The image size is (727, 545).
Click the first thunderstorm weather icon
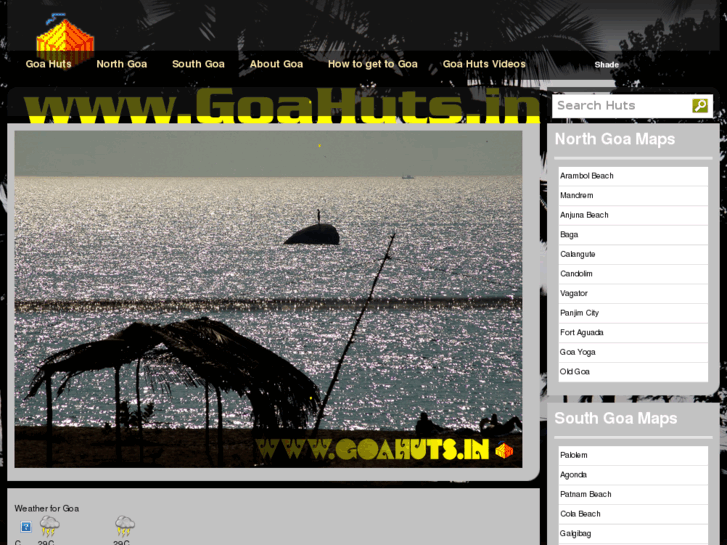click(x=49, y=526)
